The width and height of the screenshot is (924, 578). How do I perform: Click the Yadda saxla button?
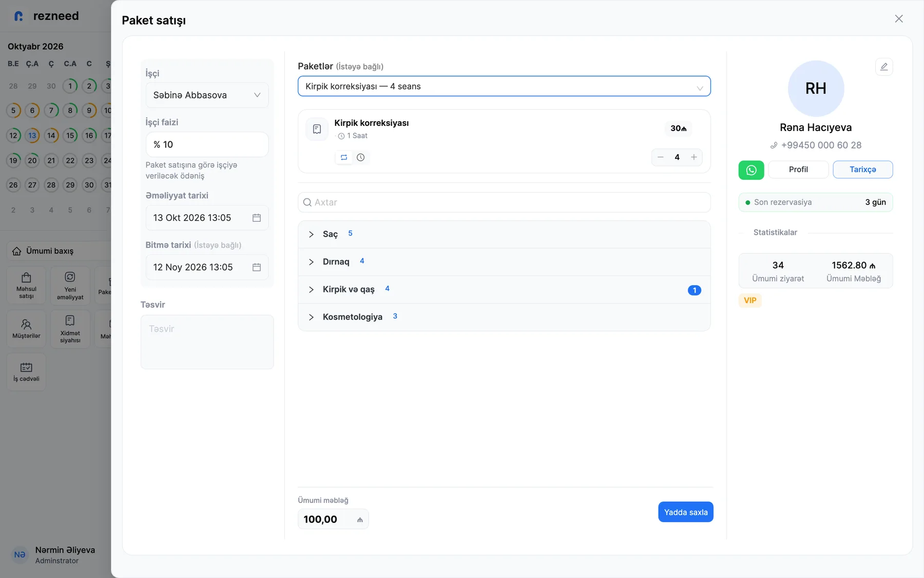tap(686, 512)
